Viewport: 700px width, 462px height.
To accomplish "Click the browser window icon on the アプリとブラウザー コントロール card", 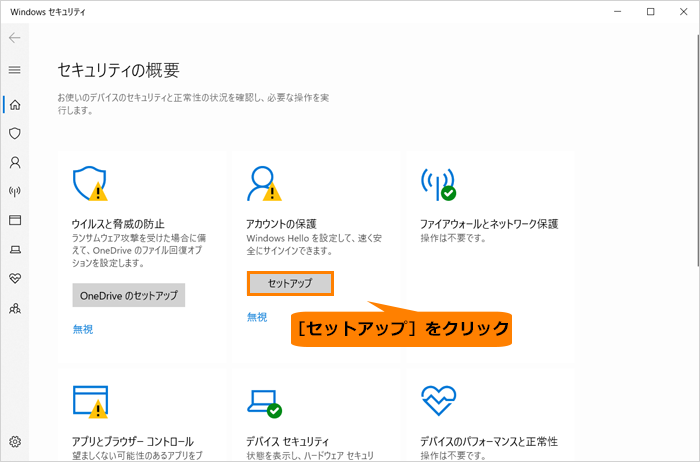I will [x=91, y=402].
